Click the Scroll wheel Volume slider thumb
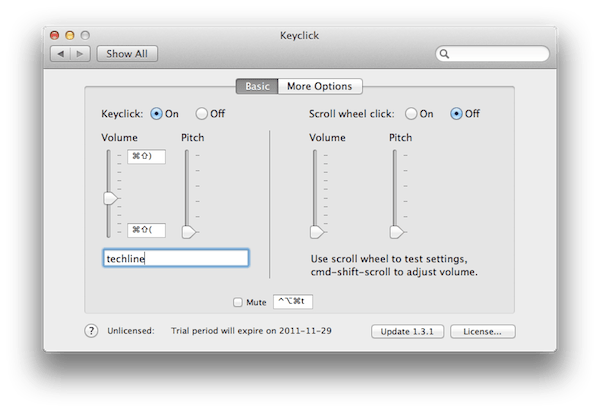The height and width of the screenshot is (412, 600). [317, 232]
